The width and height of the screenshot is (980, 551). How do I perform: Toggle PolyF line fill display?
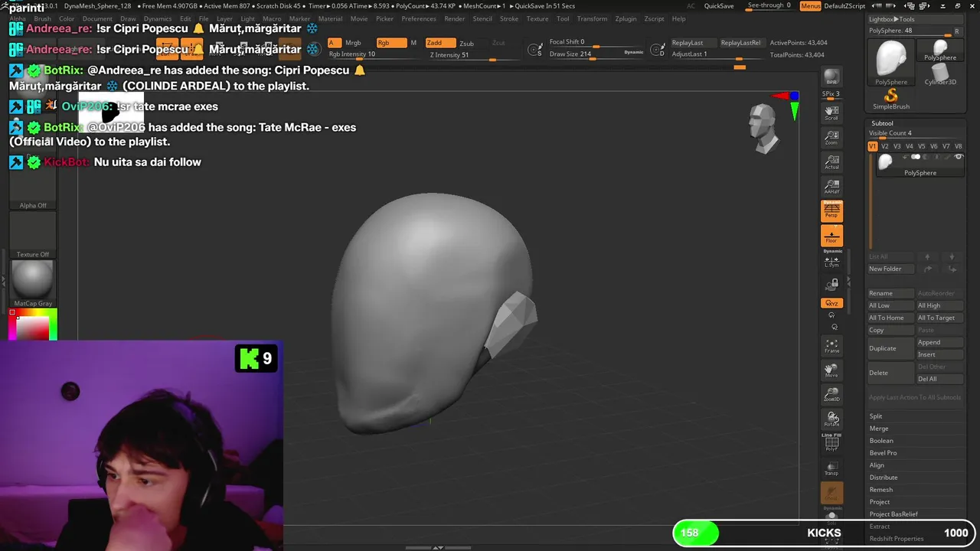[831, 444]
